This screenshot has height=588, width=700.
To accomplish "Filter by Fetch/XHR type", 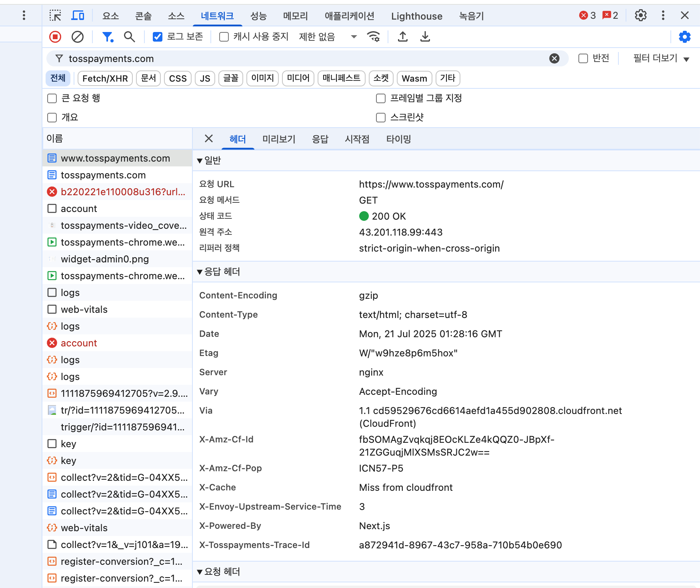I will [105, 78].
